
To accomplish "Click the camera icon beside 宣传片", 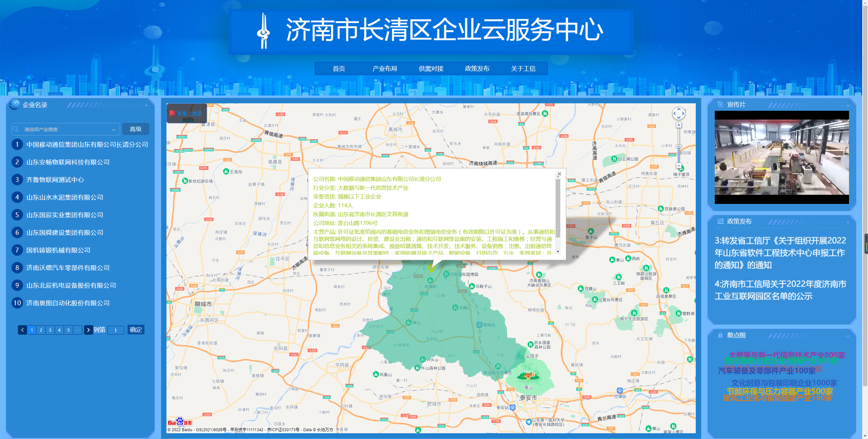I will (x=720, y=105).
